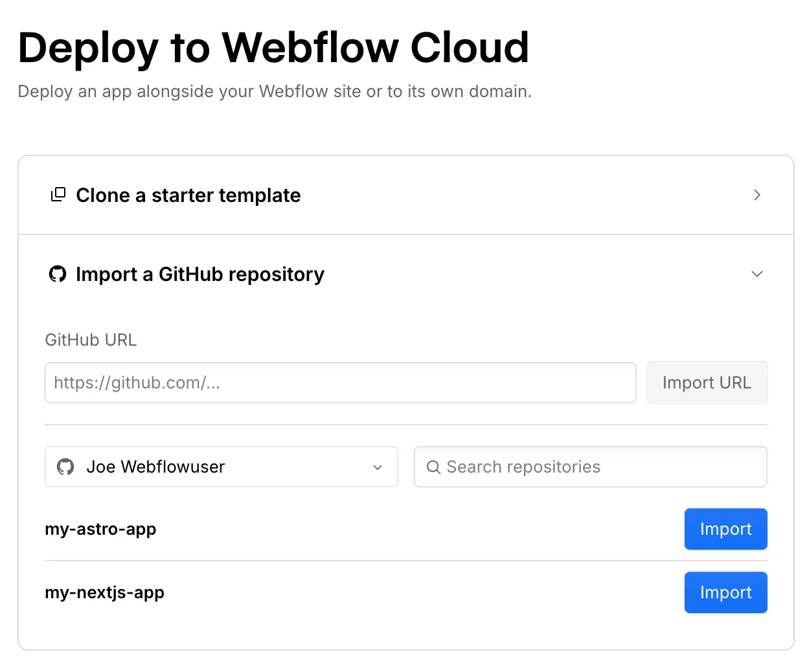Open the Joe Webflowuser account dropdown

pos(222,467)
